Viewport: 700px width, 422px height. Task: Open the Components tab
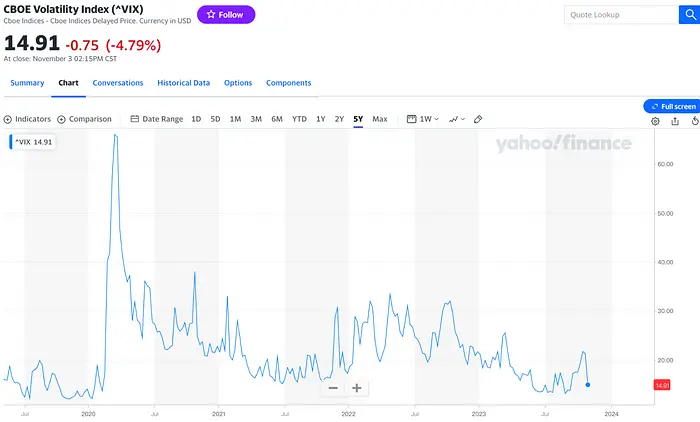click(x=288, y=83)
